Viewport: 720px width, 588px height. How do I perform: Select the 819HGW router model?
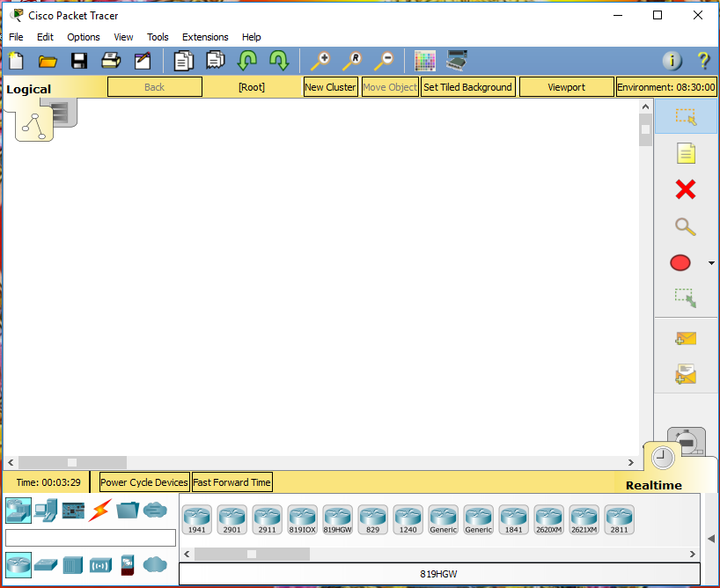click(337, 518)
